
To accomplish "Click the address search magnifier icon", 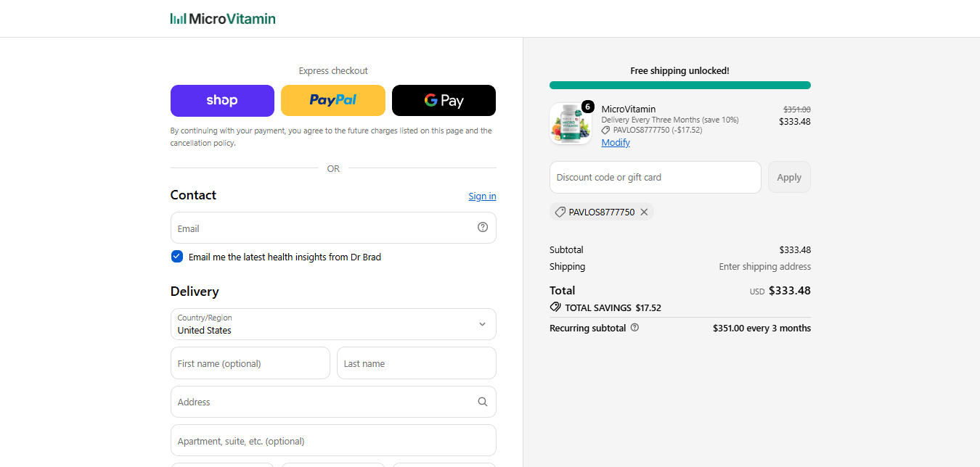I will 483,402.
